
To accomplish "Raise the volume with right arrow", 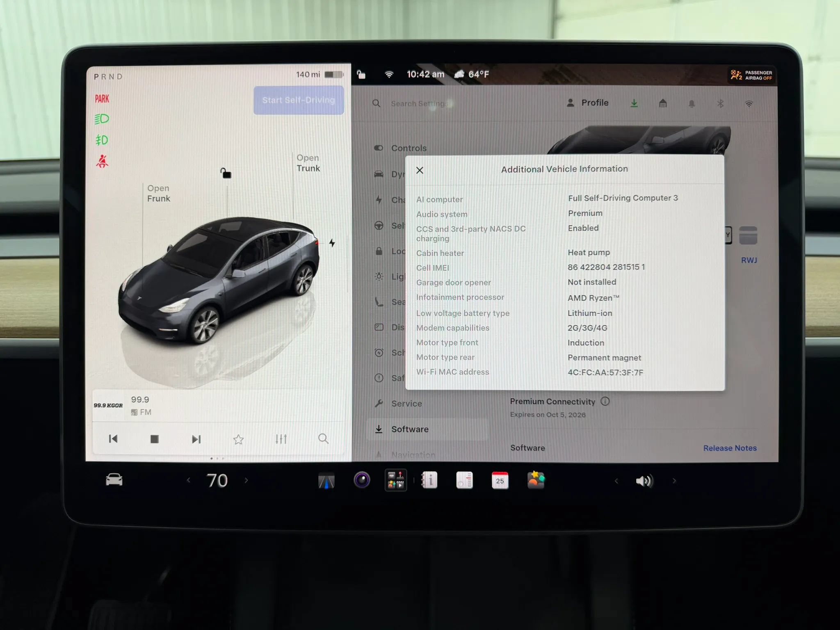I will 674,481.
